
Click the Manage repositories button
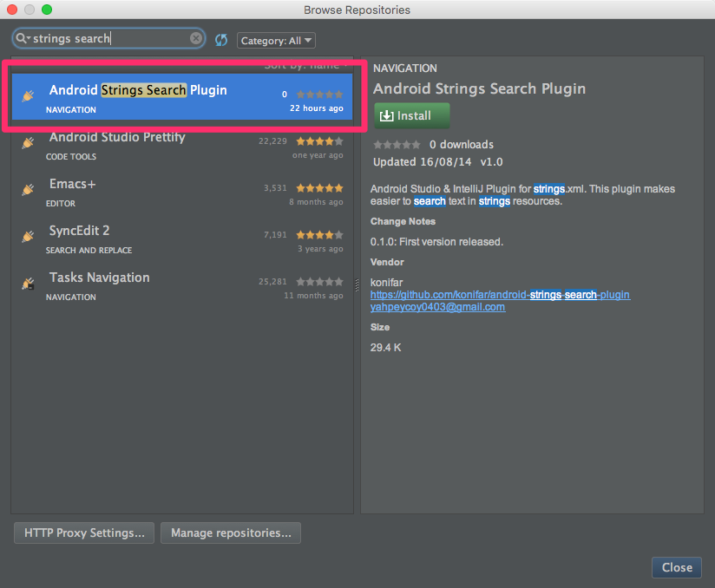(x=231, y=532)
